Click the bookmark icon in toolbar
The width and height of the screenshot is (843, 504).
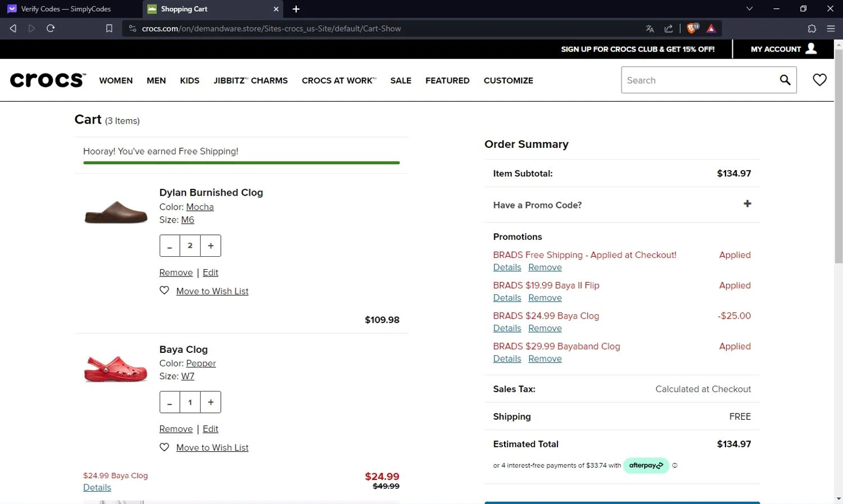[109, 28]
